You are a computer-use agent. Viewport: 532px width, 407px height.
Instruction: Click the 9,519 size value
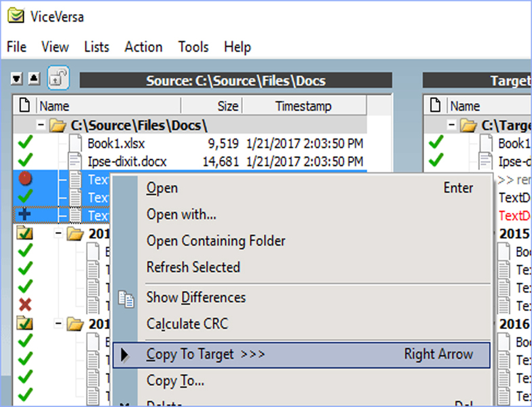(x=223, y=144)
